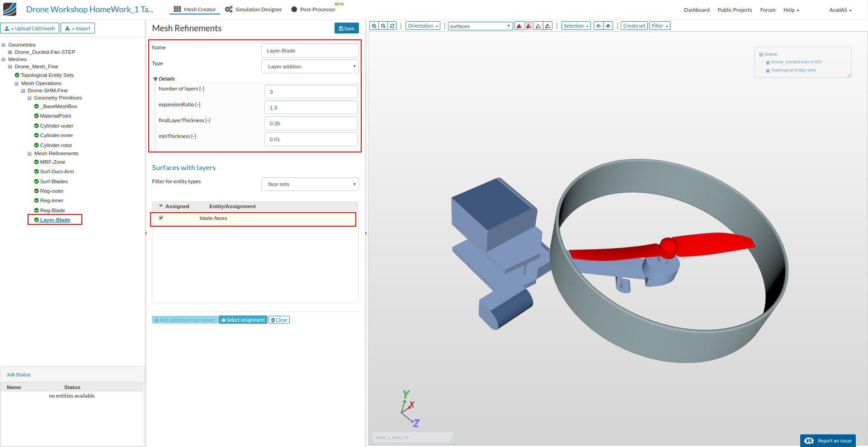Click the Number of layers input field
Image resolution: width=868 pixels, height=447 pixels.
click(311, 92)
